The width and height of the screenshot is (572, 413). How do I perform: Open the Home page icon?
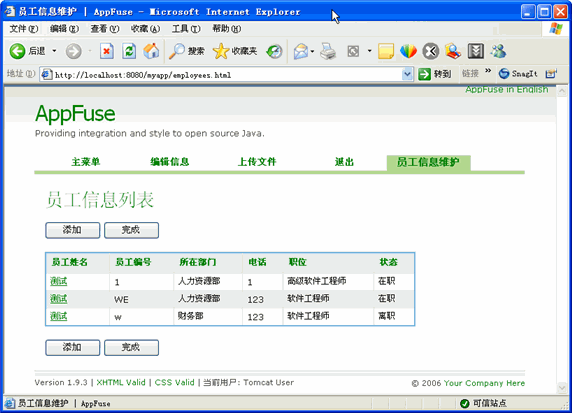pyautogui.click(x=151, y=51)
